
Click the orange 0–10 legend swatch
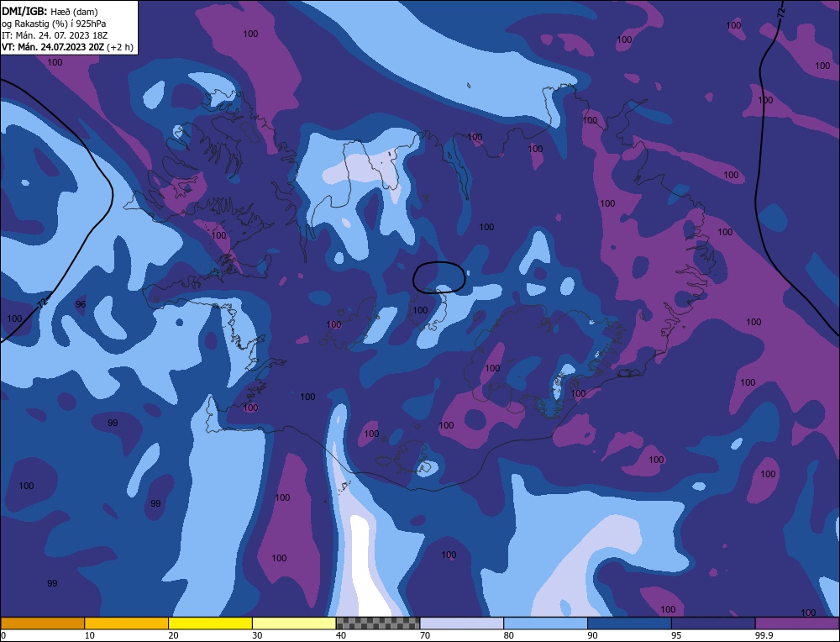pos(42,624)
